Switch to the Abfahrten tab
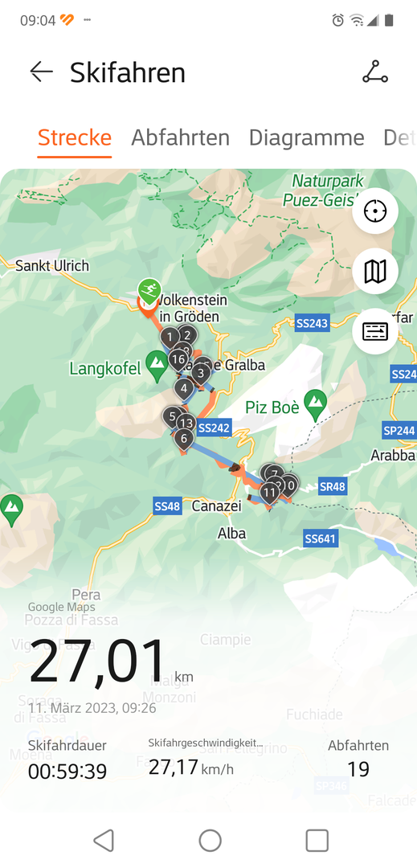This screenshot has height=868, width=417. 180,138
